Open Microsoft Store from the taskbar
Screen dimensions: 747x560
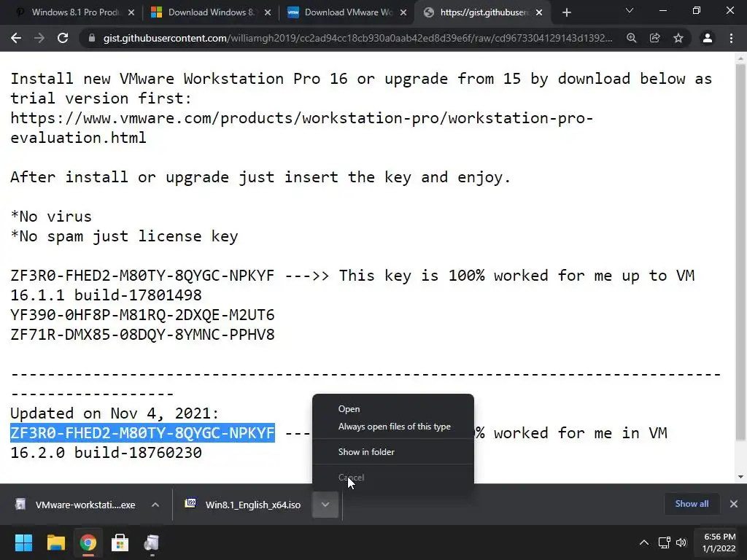(120, 542)
